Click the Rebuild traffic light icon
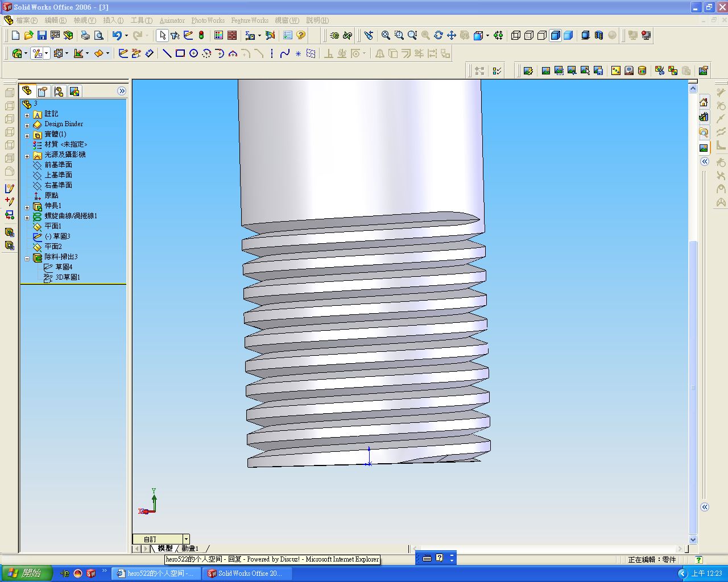The image size is (728, 582). coord(201,35)
